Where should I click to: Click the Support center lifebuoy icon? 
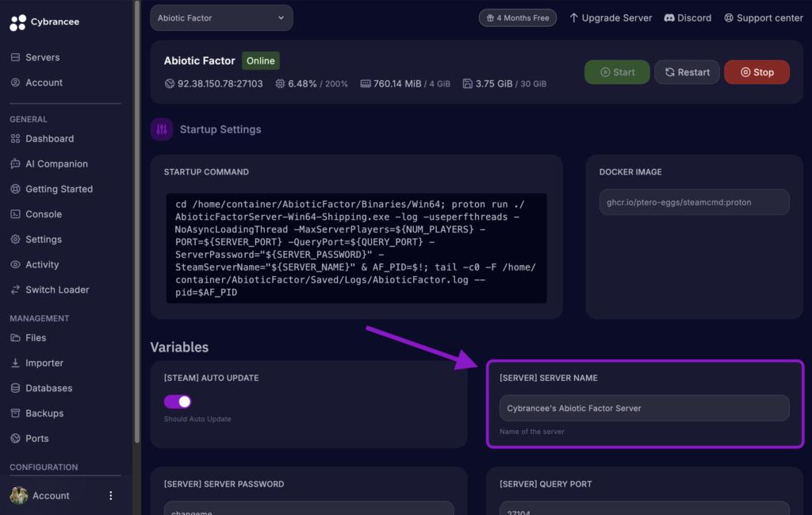click(729, 17)
